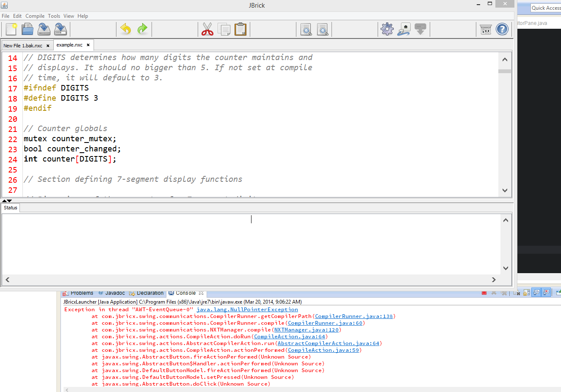Open the Tools menu
The height and width of the screenshot is (392, 561).
(x=54, y=16)
